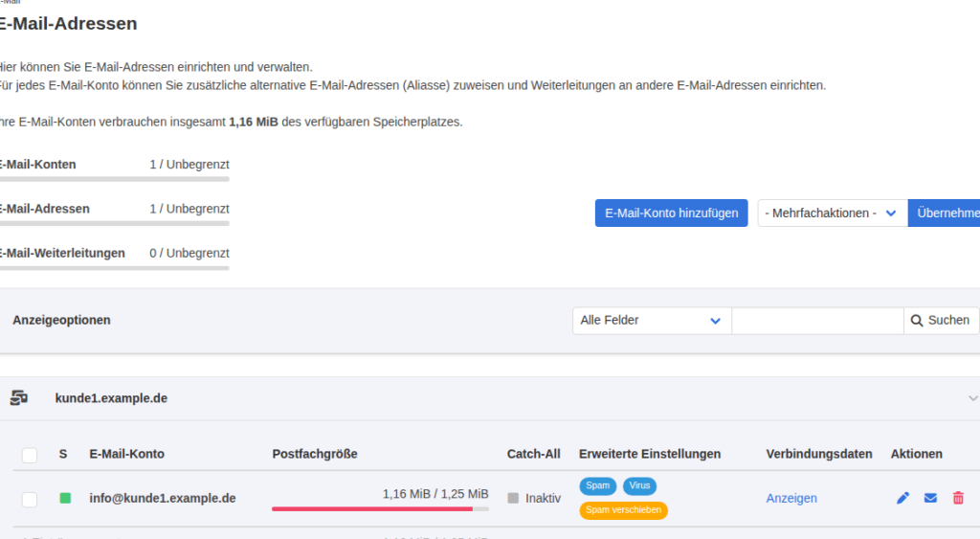The width and height of the screenshot is (980, 539).
Task: Click the Übernehmen button
Action: [x=944, y=213]
